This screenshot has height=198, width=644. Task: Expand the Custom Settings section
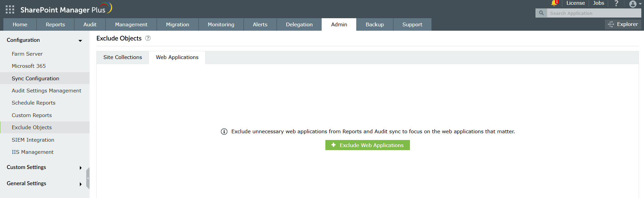click(45, 167)
